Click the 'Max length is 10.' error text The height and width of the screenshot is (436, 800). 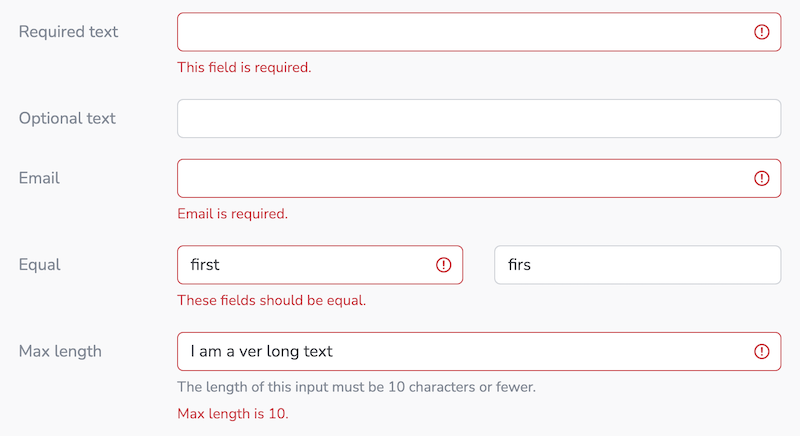233,414
